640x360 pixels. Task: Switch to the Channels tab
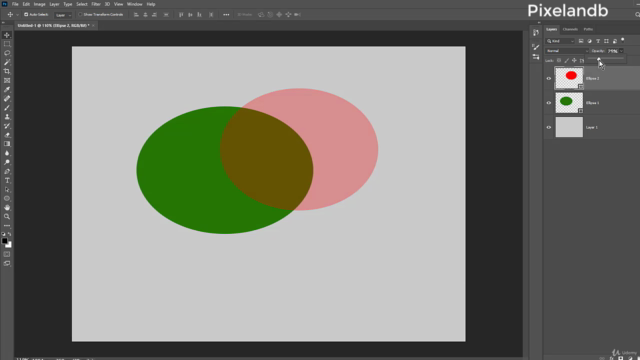point(570,29)
